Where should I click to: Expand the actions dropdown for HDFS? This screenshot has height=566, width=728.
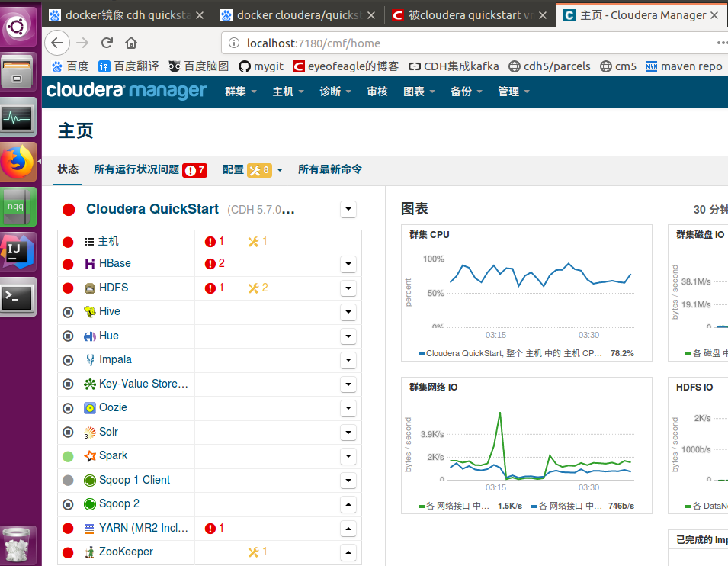click(348, 288)
